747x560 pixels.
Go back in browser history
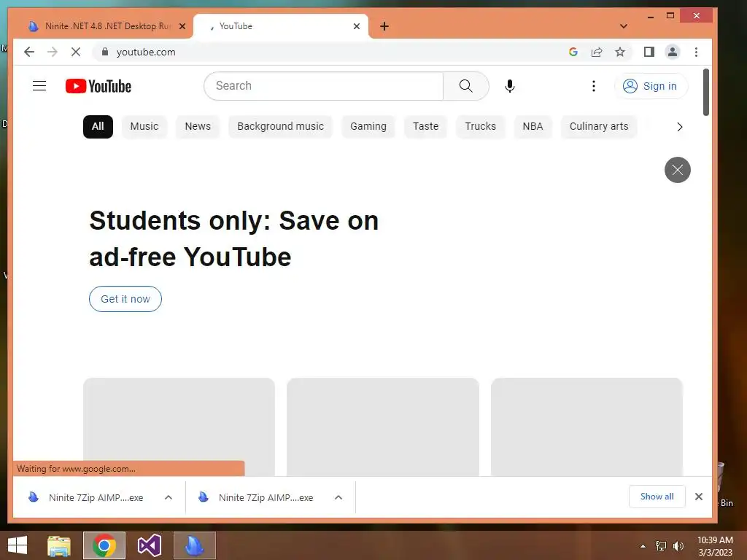[x=29, y=52]
